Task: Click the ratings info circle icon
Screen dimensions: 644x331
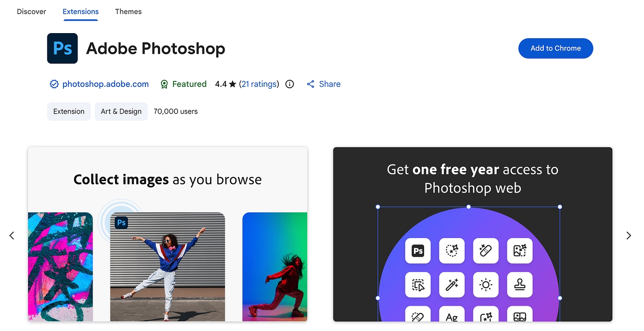Action: click(x=290, y=84)
